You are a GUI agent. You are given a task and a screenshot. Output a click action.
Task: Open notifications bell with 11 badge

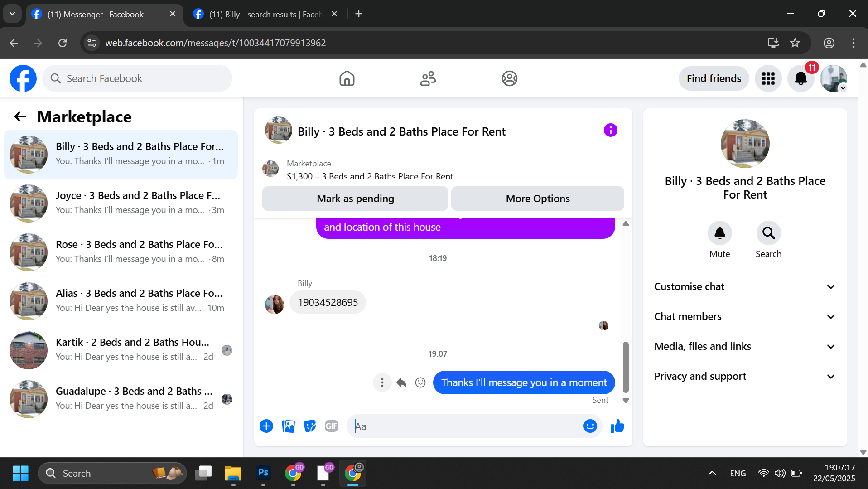pos(800,78)
